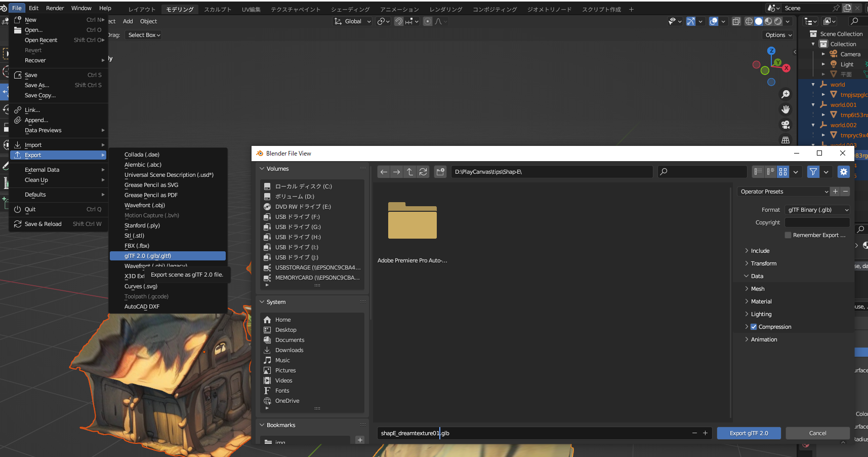
Task: Select thumbnail display mode in file browser
Action: (x=782, y=172)
